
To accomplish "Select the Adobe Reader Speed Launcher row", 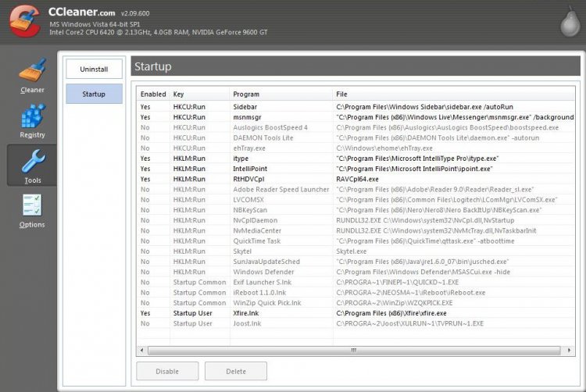I will pyautogui.click(x=356, y=190).
